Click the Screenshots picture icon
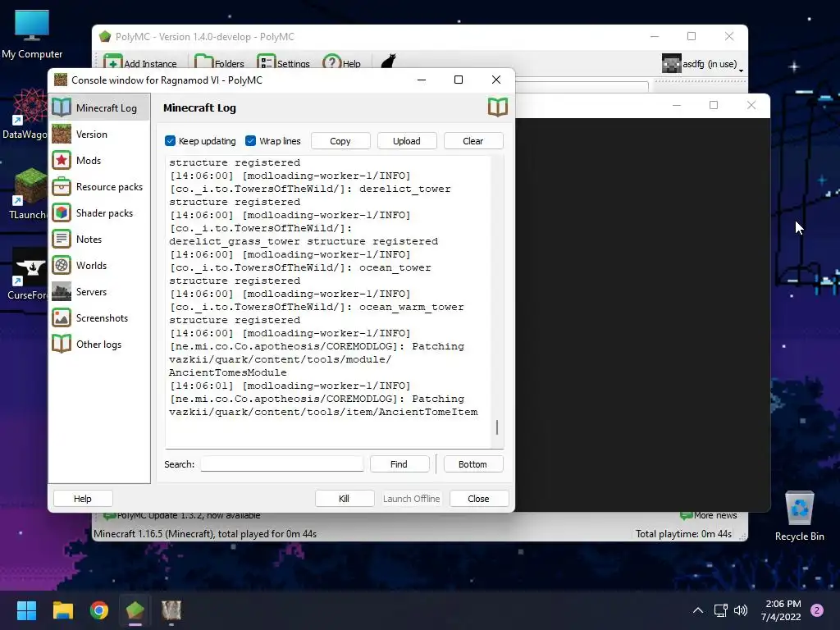The height and width of the screenshot is (630, 840). click(x=62, y=317)
